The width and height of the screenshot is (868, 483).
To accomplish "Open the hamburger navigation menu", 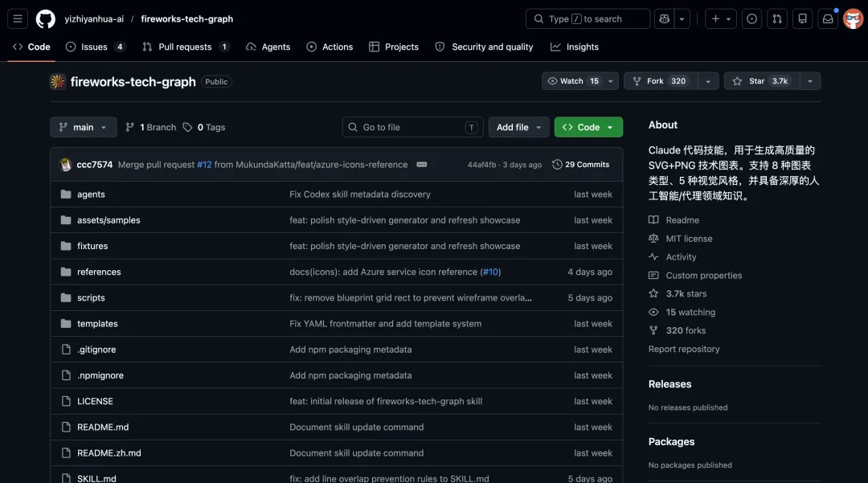I will (18, 18).
